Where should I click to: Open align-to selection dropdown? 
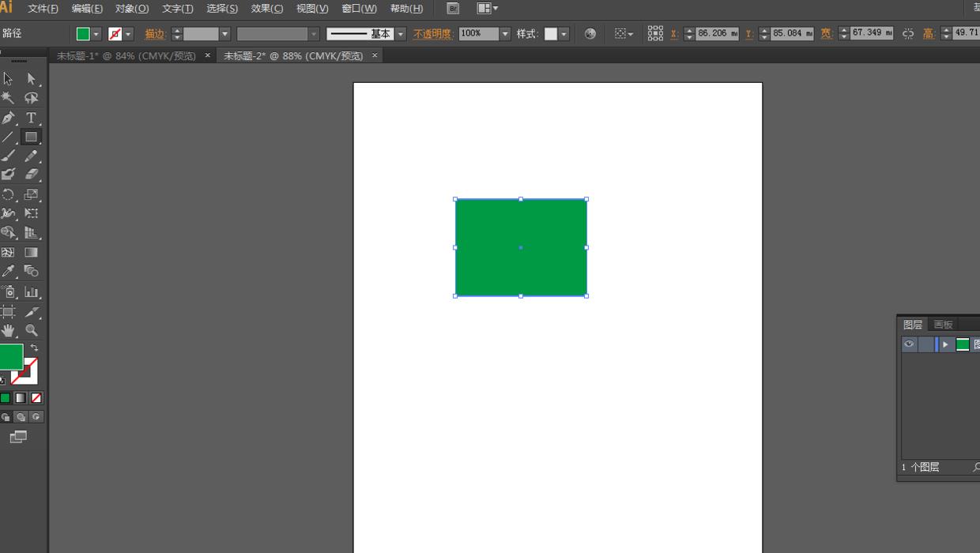(x=624, y=34)
